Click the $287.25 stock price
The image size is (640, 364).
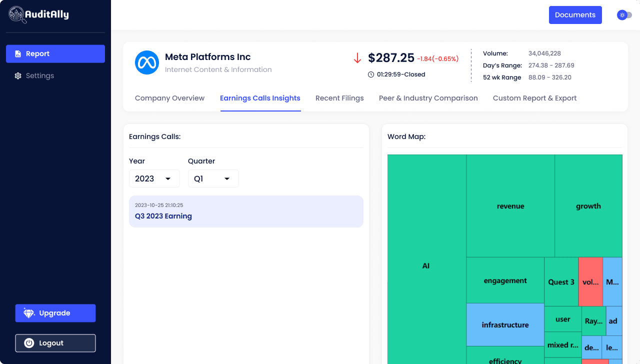coord(391,58)
